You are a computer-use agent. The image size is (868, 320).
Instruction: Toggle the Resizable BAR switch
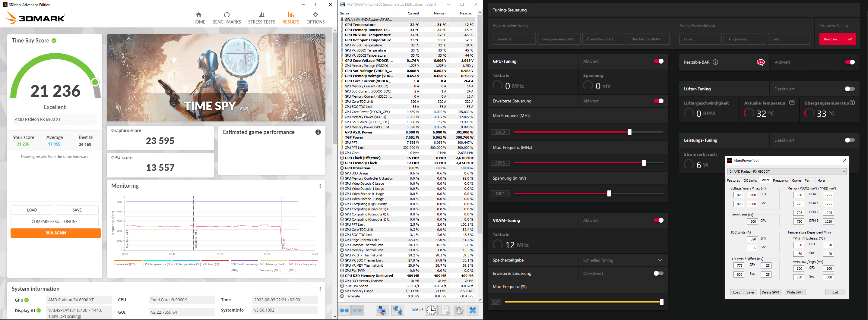850,62
